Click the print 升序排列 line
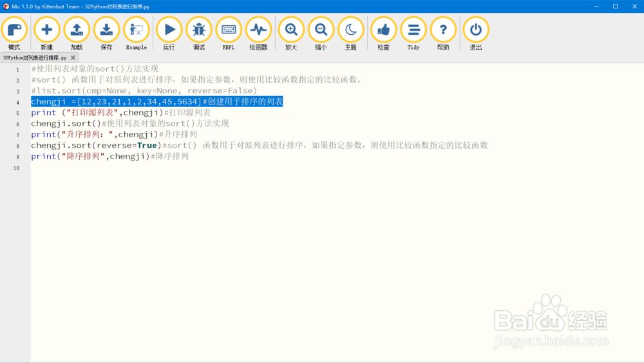This screenshot has width=644, height=363. pyautogui.click(x=114, y=134)
